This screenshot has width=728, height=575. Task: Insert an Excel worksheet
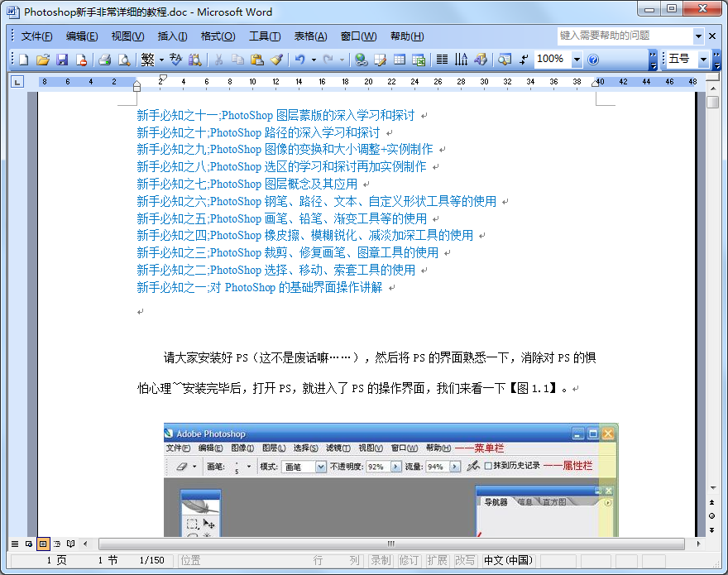tap(419, 60)
